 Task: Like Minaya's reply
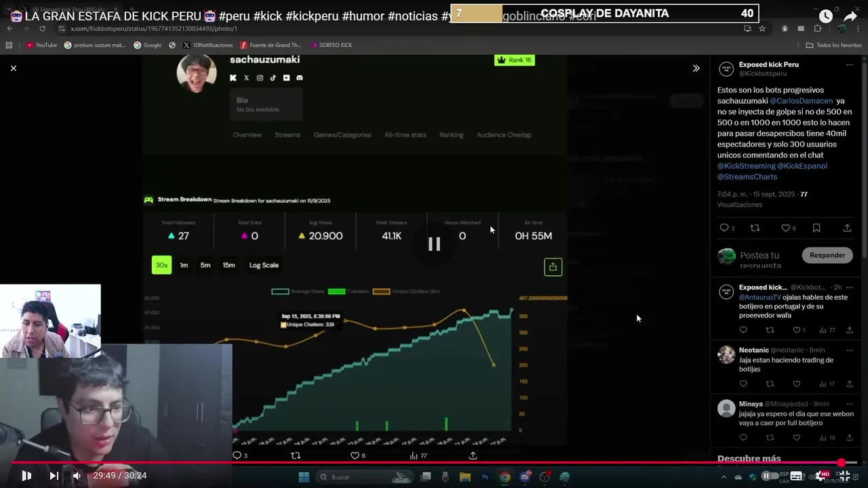[x=797, y=438]
